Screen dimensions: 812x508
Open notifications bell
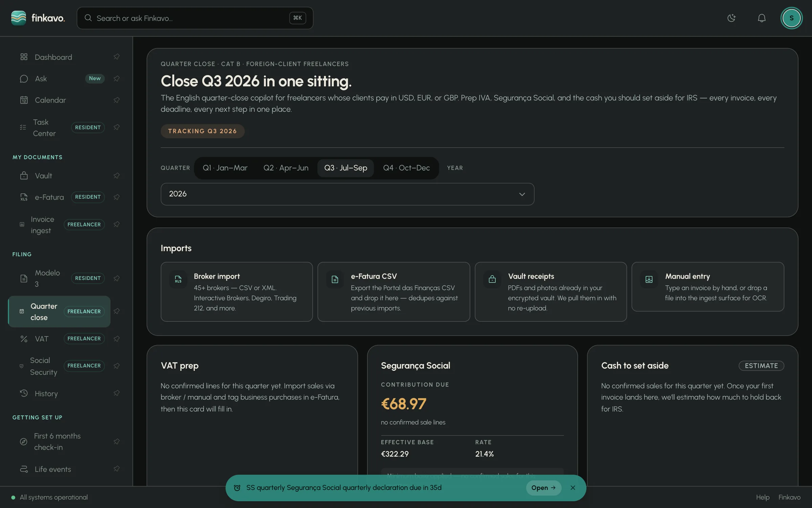(x=762, y=18)
